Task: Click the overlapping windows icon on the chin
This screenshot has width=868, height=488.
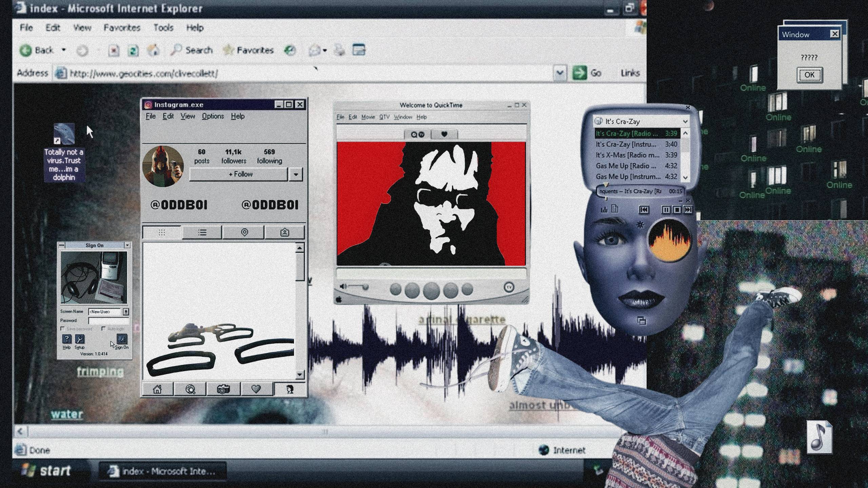Action: (641, 321)
